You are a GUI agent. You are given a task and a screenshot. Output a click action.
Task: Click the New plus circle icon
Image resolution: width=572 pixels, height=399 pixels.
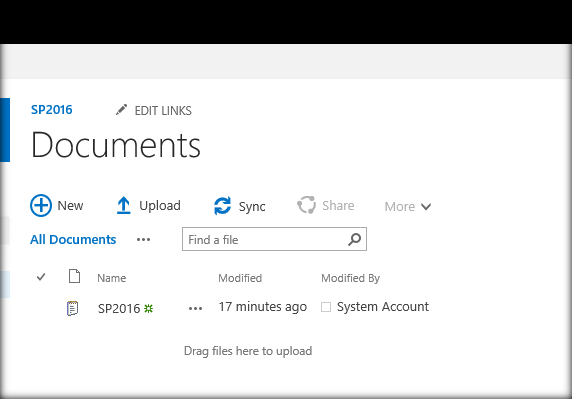pyautogui.click(x=41, y=205)
